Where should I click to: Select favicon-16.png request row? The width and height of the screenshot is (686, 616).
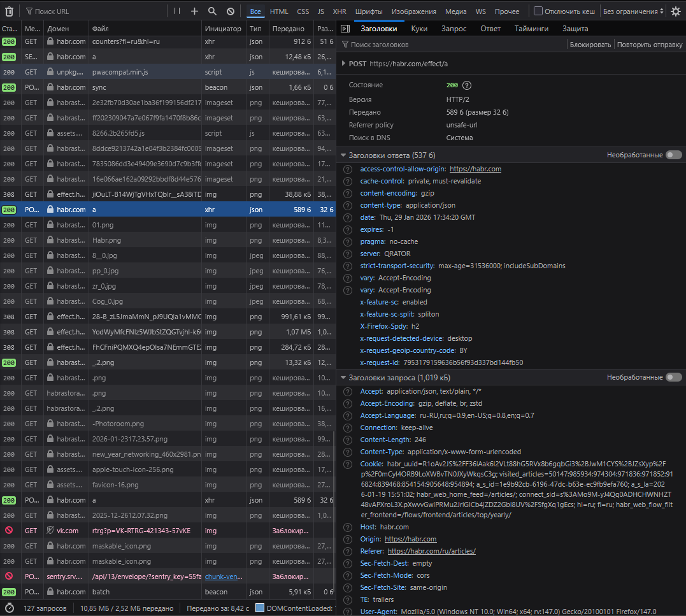[168, 485]
